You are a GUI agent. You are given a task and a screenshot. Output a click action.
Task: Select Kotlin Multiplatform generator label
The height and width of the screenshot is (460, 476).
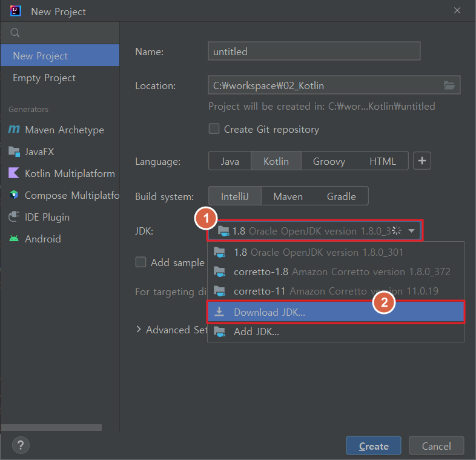pos(70,173)
